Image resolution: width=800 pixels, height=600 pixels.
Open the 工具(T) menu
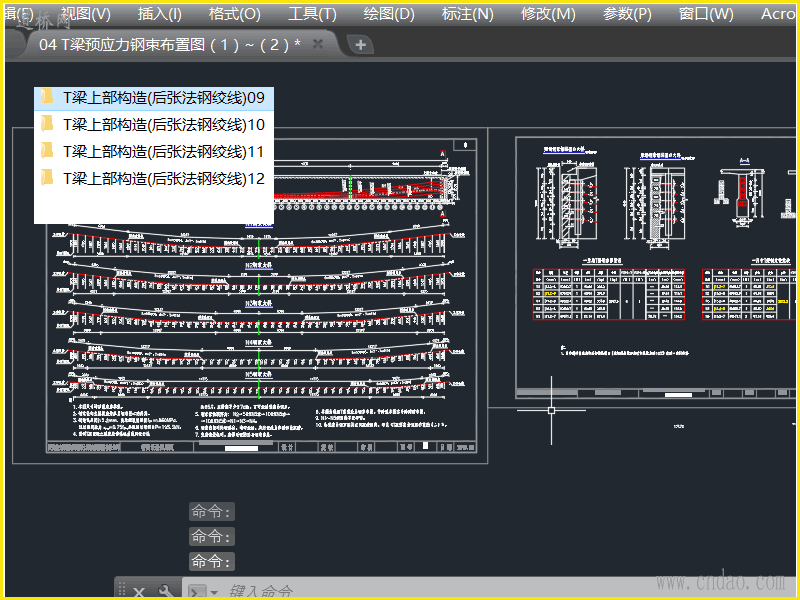[x=312, y=14]
